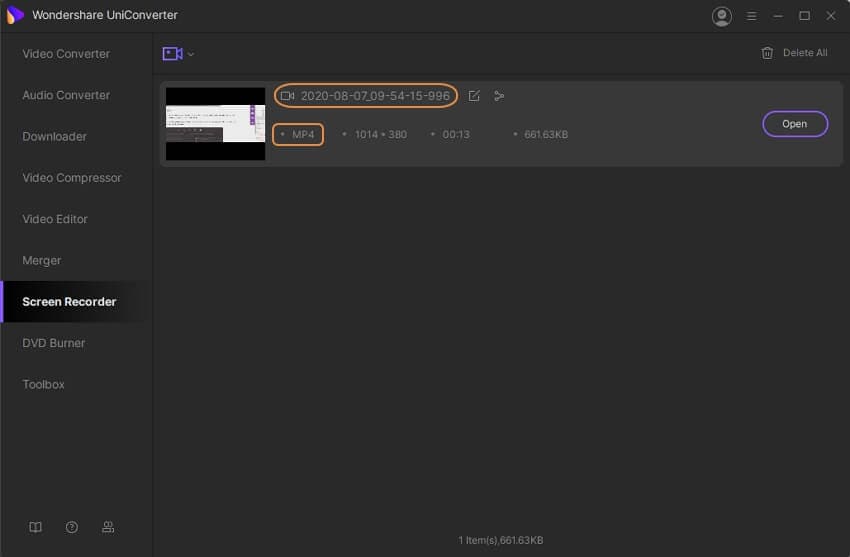Minimize the UniConverter window
This screenshot has width=850, height=557.
click(x=778, y=16)
